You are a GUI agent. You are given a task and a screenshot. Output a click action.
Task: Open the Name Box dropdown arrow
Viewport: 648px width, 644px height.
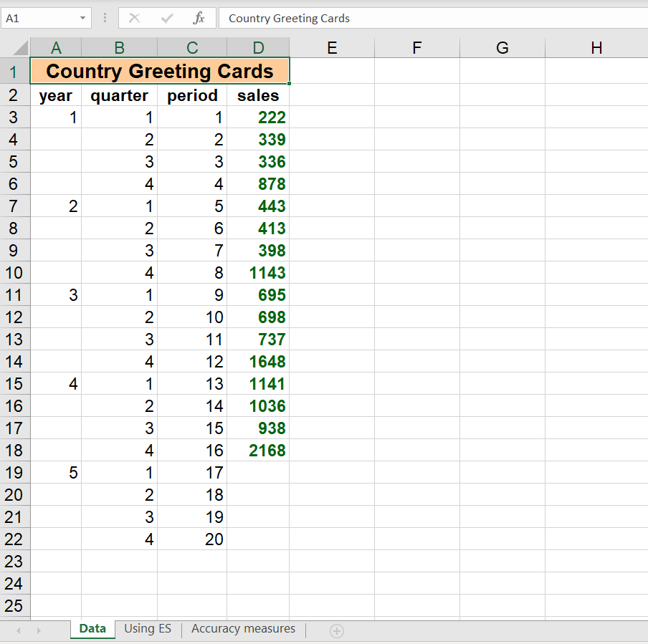click(x=82, y=18)
